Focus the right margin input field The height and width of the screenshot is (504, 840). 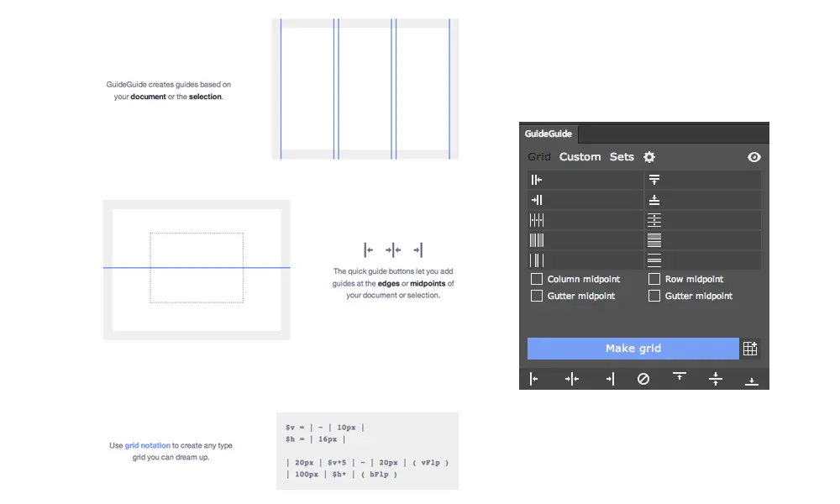point(585,200)
